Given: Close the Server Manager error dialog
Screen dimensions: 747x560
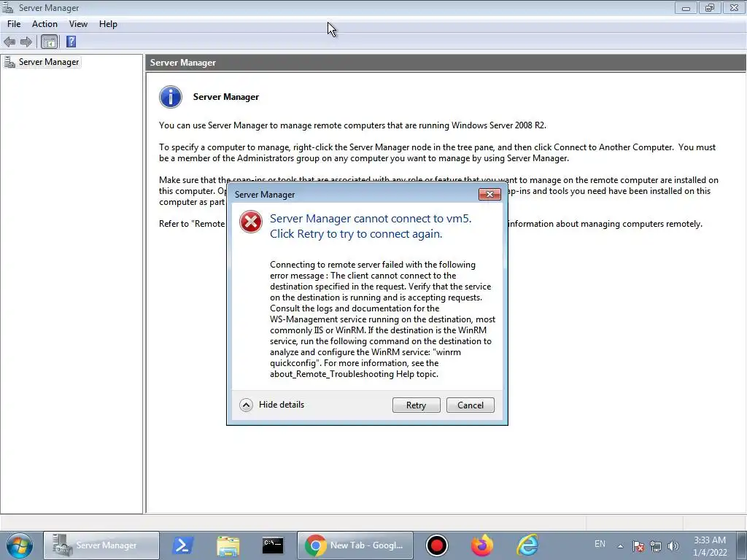Looking at the screenshot, I should [x=489, y=194].
